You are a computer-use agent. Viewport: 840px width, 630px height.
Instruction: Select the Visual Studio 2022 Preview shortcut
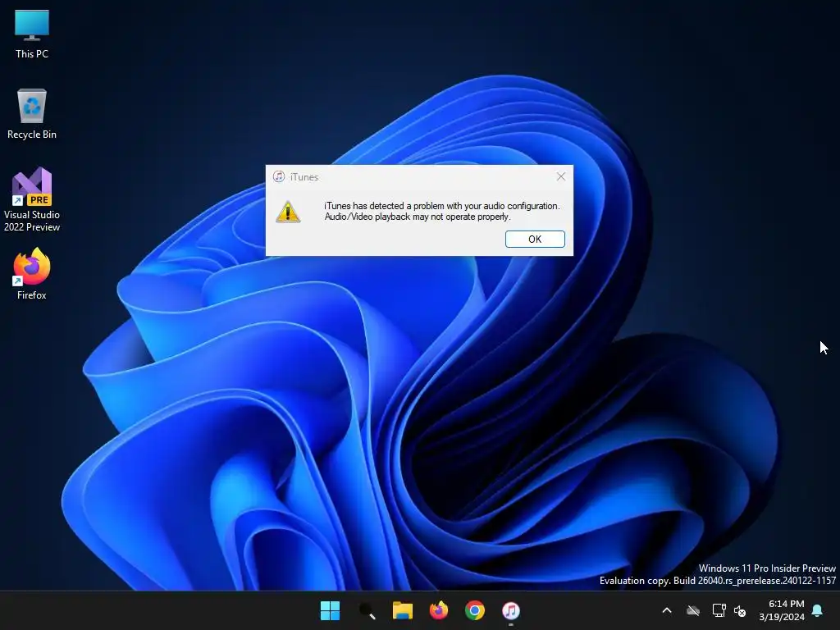[32, 199]
